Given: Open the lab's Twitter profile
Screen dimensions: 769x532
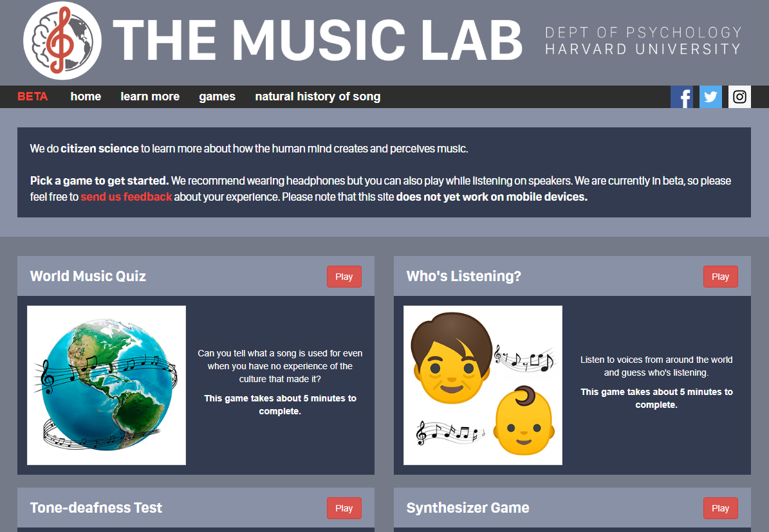Looking at the screenshot, I should pyautogui.click(x=710, y=96).
